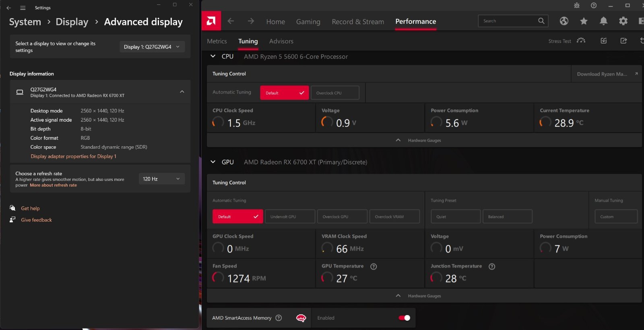
Task: Open favorites star icon
Action: [584, 21]
